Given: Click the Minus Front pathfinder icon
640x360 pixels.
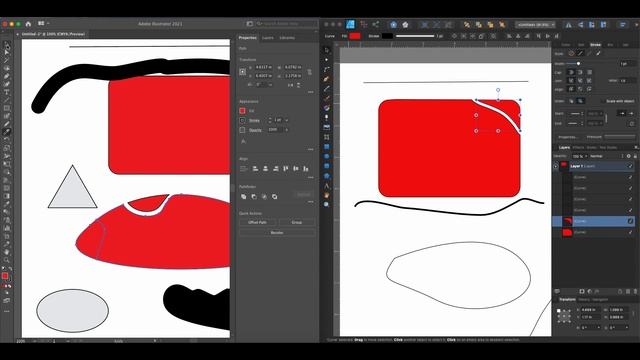Looking at the screenshot, I should (254, 196).
